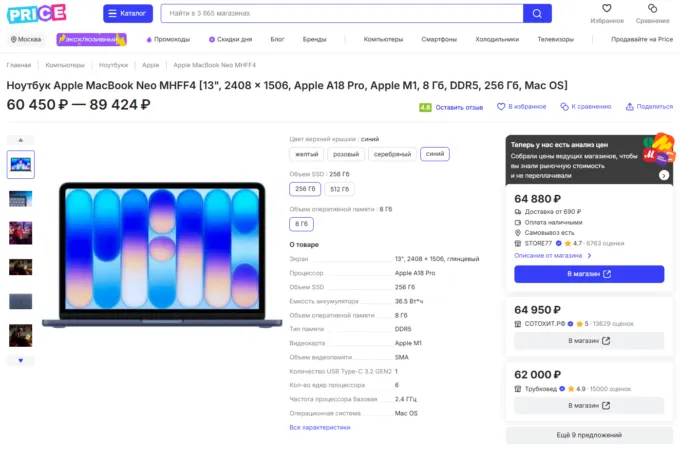Open Избранное heart icon in header
Viewport: 680px width, 449px height.
[x=607, y=8]
